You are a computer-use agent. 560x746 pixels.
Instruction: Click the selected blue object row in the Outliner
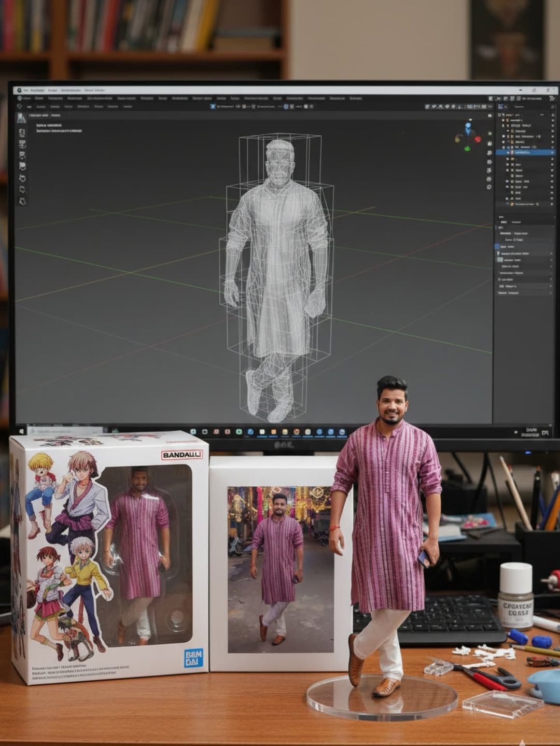[x=524, y=152]
